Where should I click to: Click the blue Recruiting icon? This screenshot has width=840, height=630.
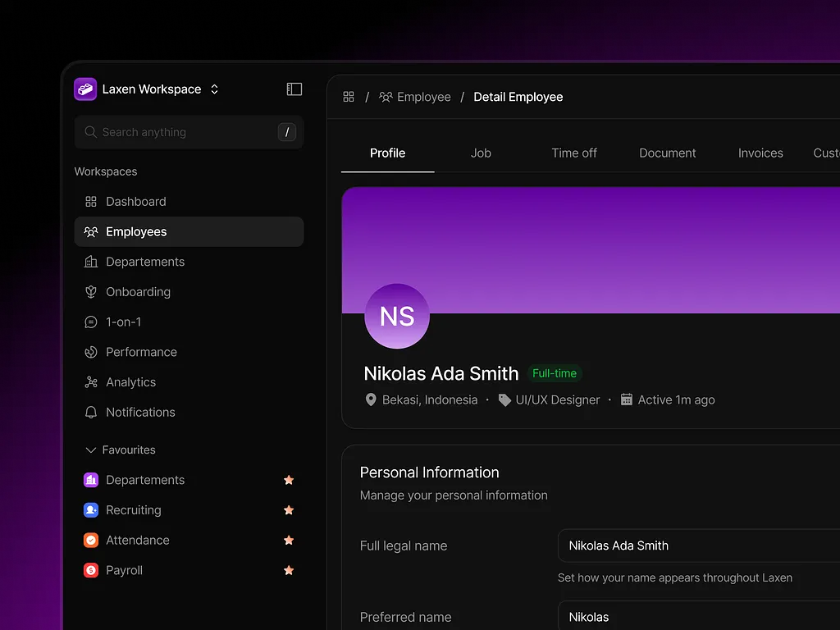[91, 510]
